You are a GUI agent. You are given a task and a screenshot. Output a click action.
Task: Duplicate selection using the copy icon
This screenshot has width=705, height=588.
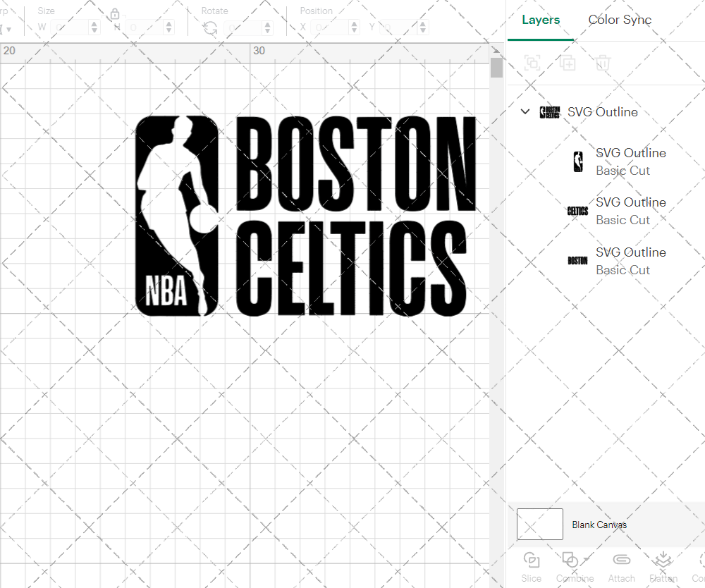[x=568, y=63]
